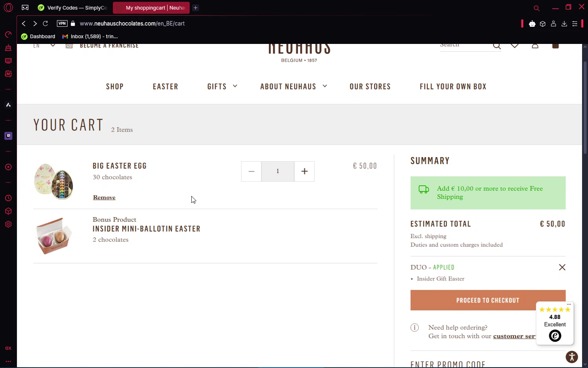Open the Aria AI sidebar icon

[x=8, y=105]
